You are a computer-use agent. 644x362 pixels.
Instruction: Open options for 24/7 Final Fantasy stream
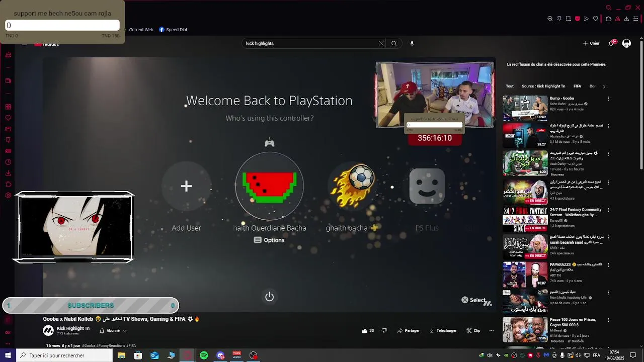[608, 210]
